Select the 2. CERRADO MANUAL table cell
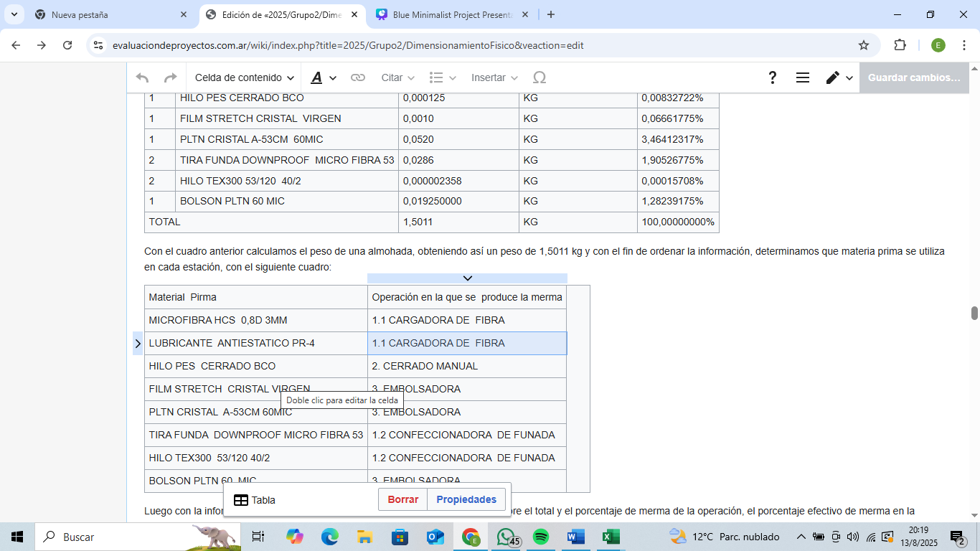Screen dimensions: 980x551 coord(466,366)
